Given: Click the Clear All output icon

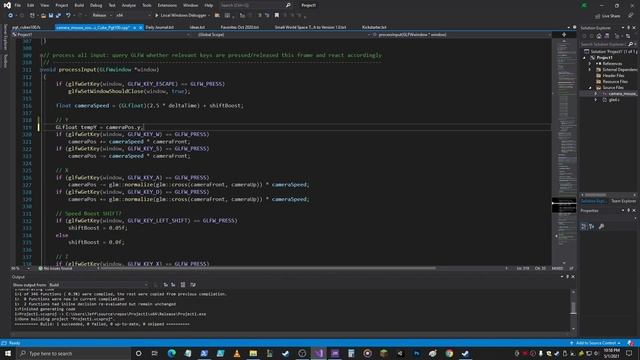Looking at the screenshot, I should 183,285.
